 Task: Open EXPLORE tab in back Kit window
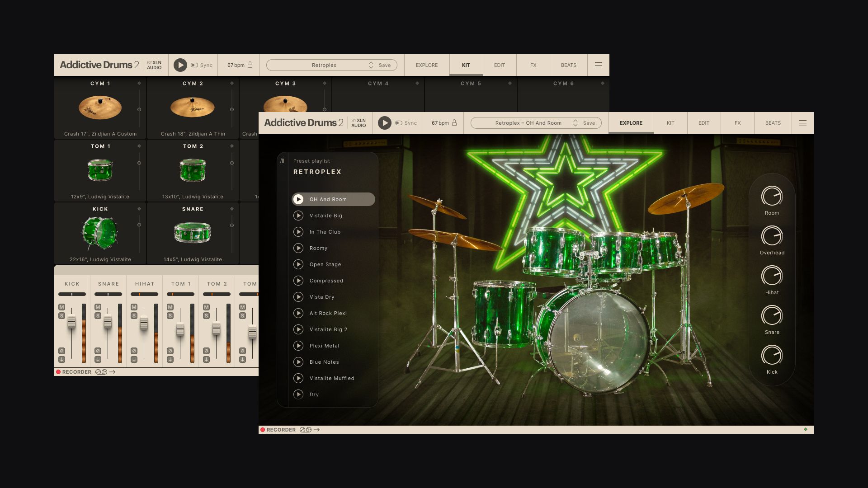(427, 65)
